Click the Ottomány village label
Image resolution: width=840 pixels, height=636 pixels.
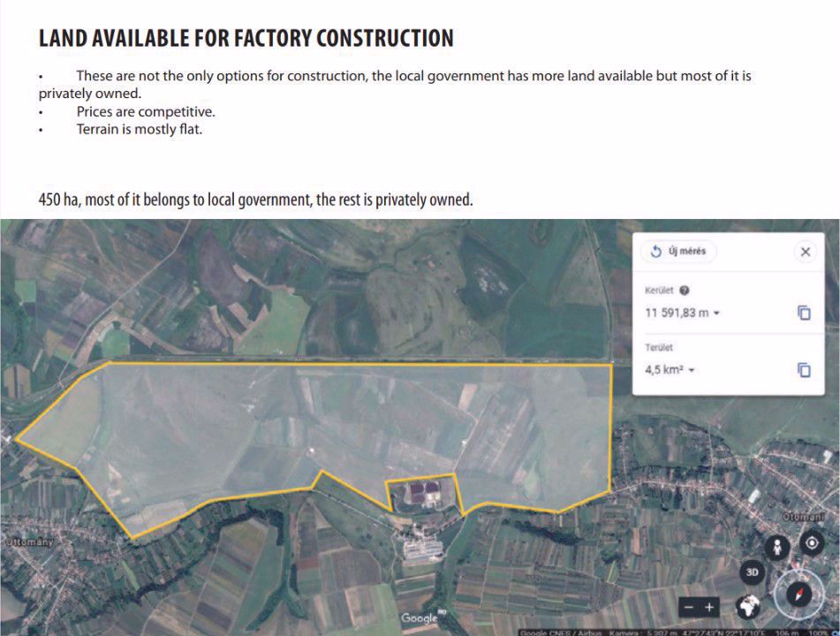[x=29, y=541]
